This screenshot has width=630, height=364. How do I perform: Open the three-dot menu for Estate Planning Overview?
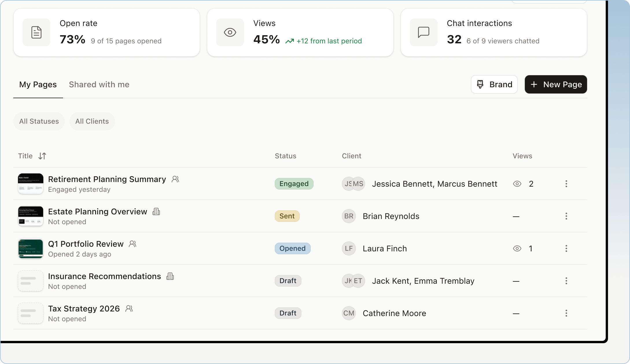566,216
